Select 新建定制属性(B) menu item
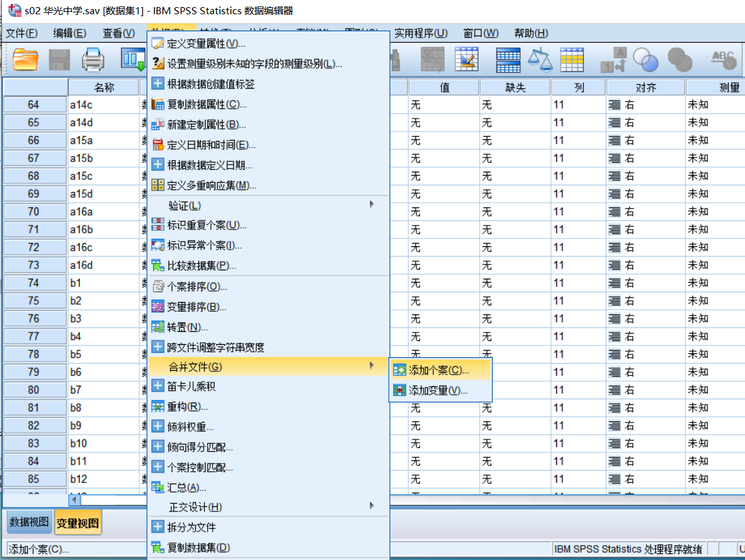The width and height of the screenshot is (745, 560). pos(268,124)
